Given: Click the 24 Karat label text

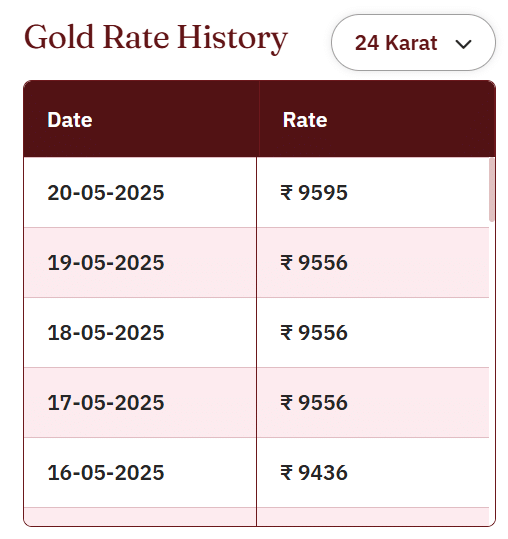Looking at the screenshot, I should click(396, 43).
